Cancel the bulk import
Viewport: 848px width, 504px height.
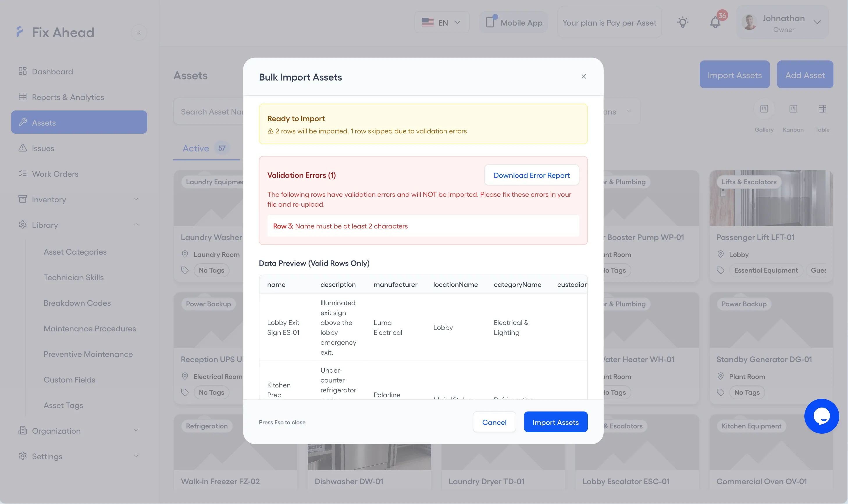pos(494,422)
